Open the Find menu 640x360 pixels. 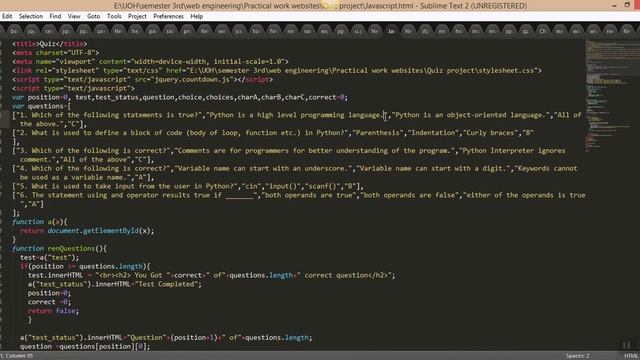click(x=55, y=16)
